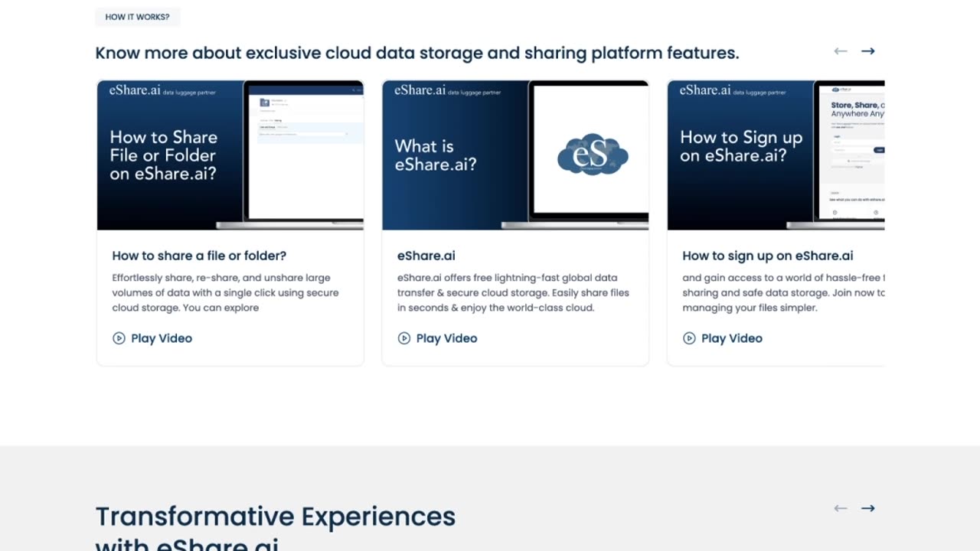Play Video for how to sign up

[723, 338]
